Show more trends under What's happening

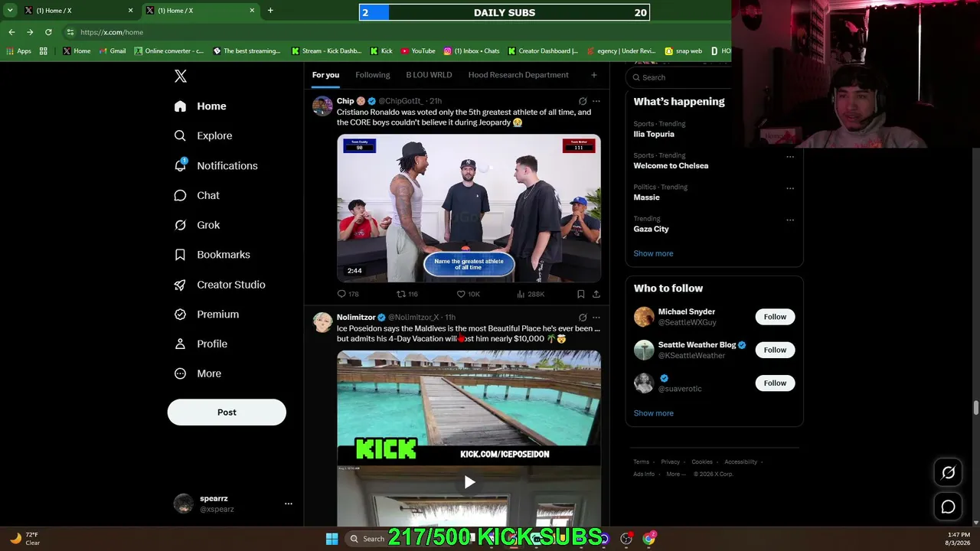pos(653,253)
